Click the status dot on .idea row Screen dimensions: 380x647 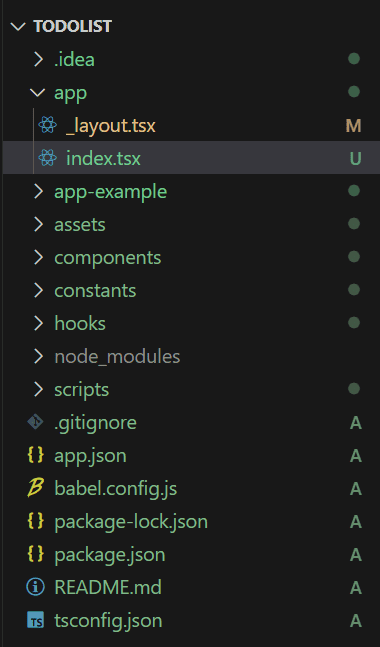[354, 59]
